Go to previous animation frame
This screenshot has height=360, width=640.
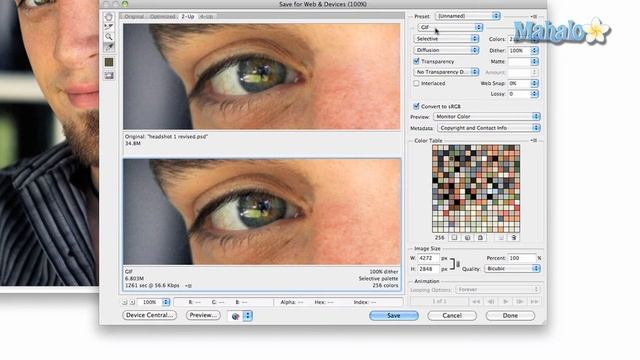point(491,301)
